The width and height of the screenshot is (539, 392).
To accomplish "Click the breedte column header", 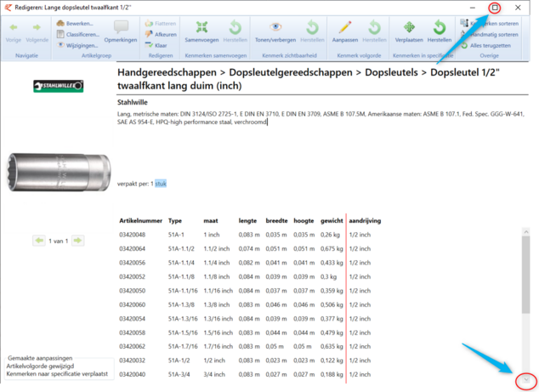I will click(276, 221).
